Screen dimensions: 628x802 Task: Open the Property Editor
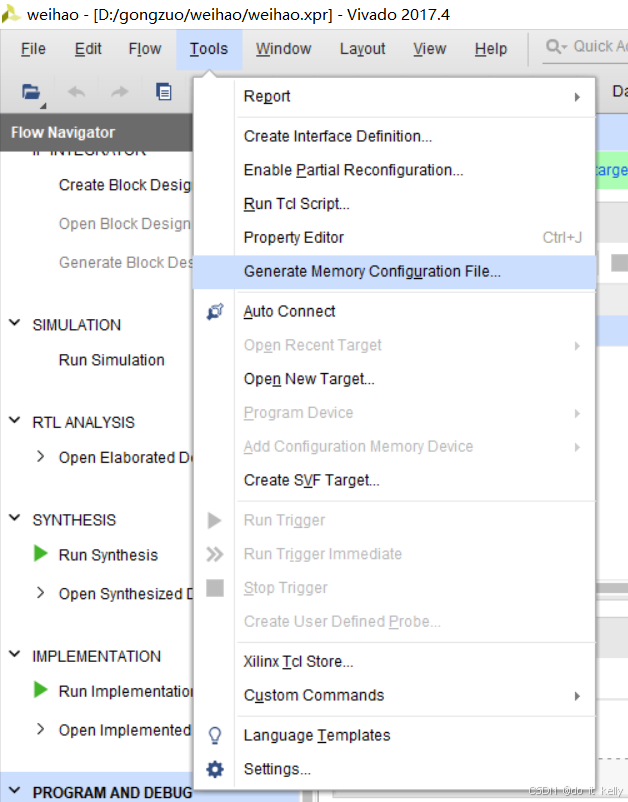(x=394, y=238)
